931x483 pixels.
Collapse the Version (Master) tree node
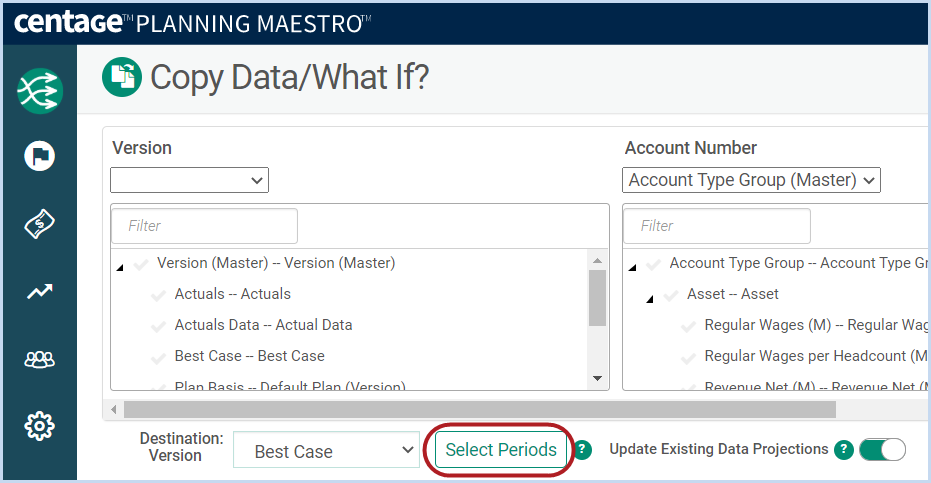pos(120,267)
